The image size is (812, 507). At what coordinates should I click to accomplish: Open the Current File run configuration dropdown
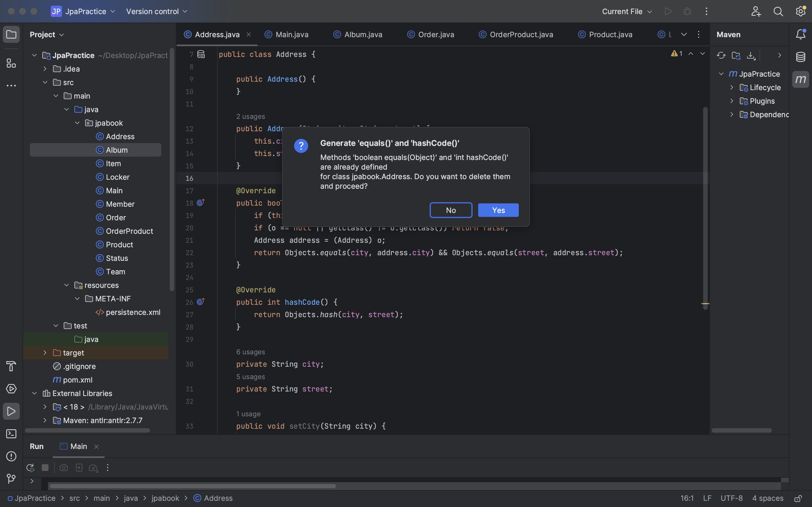pos(626,11)
